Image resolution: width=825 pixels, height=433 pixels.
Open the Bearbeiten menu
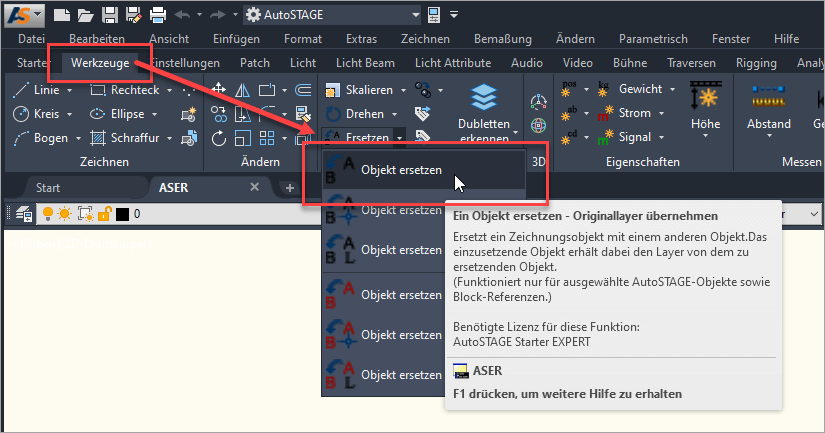(97, 39)
